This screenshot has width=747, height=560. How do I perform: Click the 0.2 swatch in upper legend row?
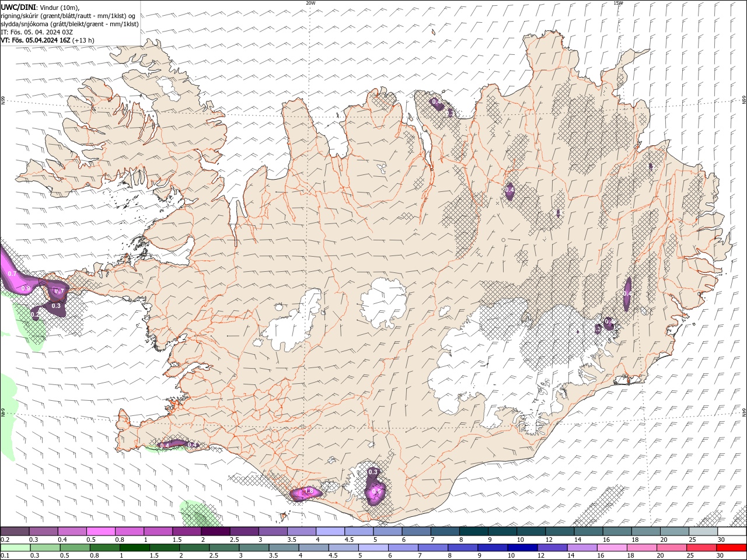point(15,531)
